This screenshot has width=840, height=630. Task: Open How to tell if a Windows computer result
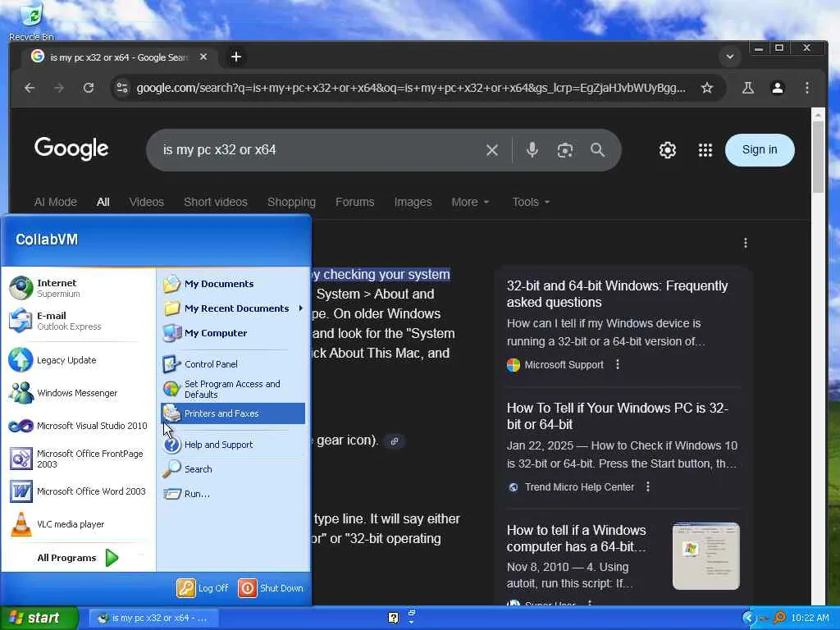point(577,538)
